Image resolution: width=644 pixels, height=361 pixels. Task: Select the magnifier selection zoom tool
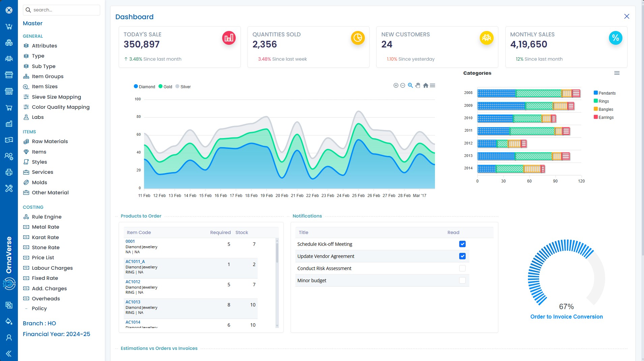pos(410,86)
